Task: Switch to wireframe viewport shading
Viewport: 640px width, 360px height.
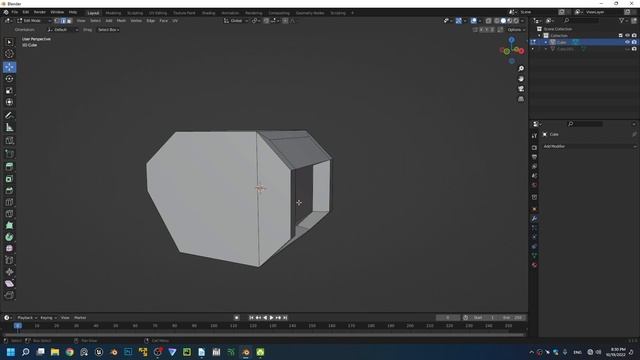Action: tap(497, 20)
